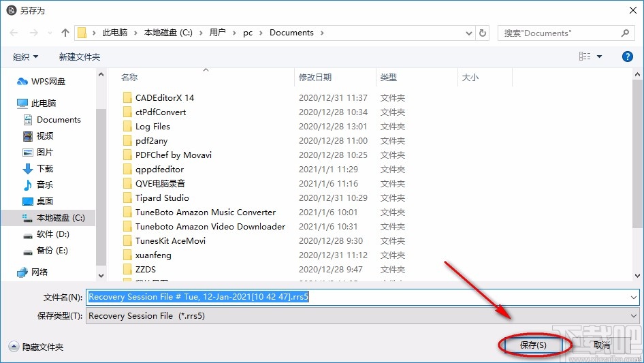Open WPS网盘 in the sidebar
The width and height of the screenshot is (644, 363).
tap(41, 82)
